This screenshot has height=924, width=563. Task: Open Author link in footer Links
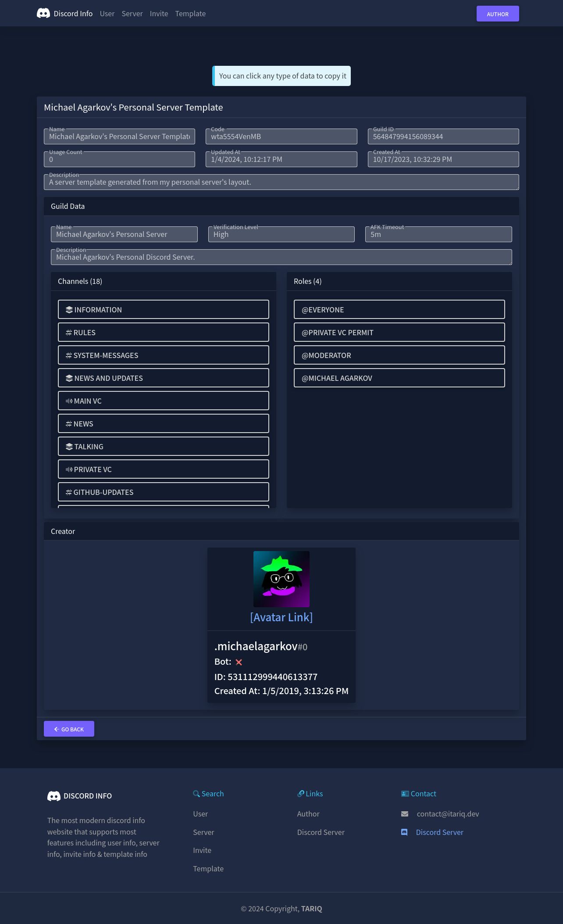(x=308, y=814)
